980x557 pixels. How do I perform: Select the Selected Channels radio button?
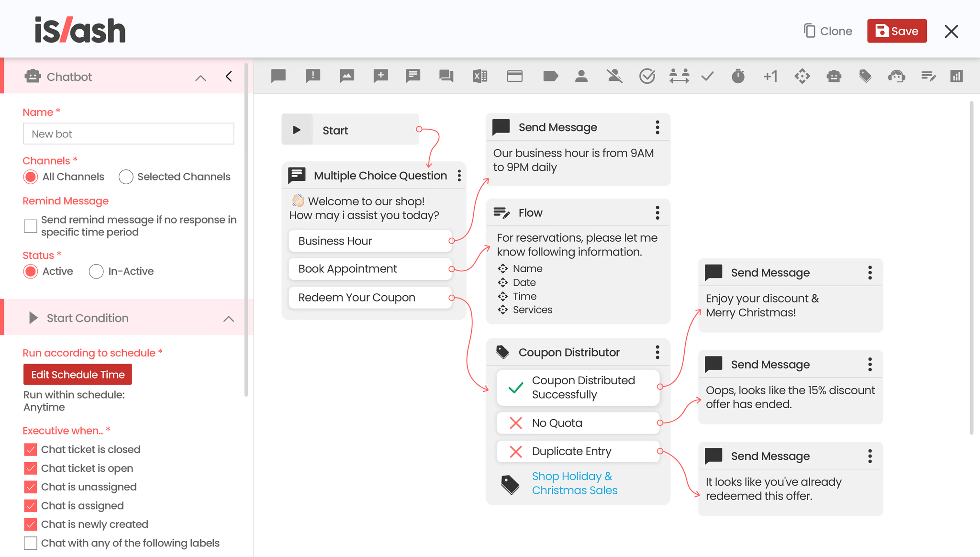pos(126,177)
